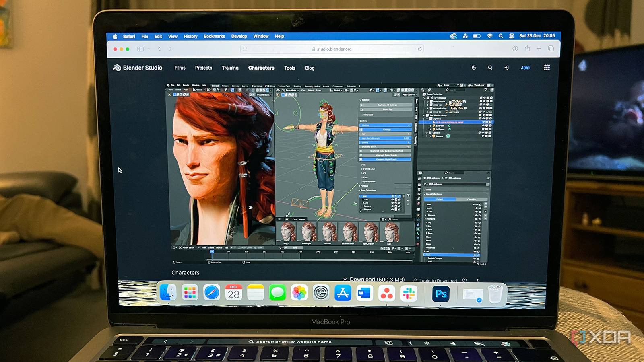Click the sign-in arrow icon
Image resolution: width=644 pixels, height=362 pixels.
click(506, 68)
